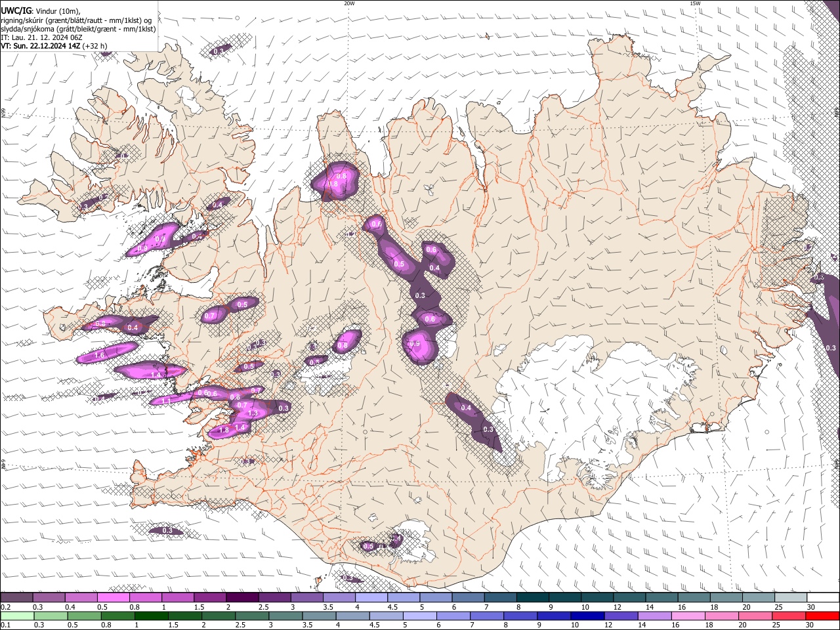Click the 2.5–3 gray-green rain swatch
The width and height of the screenshot is (840, 630).
(252, 616)
